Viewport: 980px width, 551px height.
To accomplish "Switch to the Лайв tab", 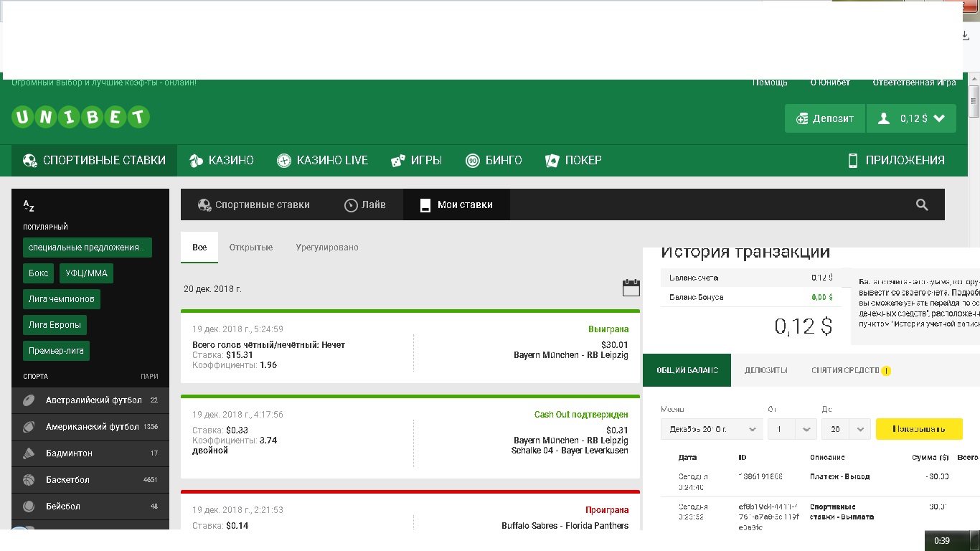I will click(365, 204).
